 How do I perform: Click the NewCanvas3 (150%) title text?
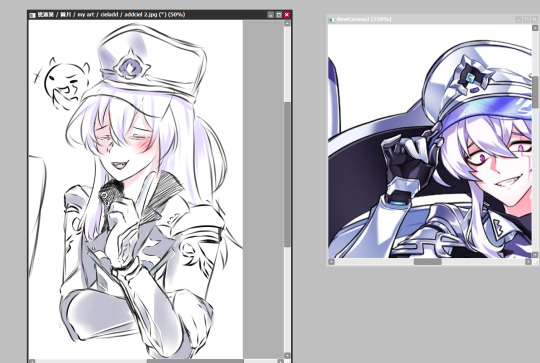(x=364, y=19)
